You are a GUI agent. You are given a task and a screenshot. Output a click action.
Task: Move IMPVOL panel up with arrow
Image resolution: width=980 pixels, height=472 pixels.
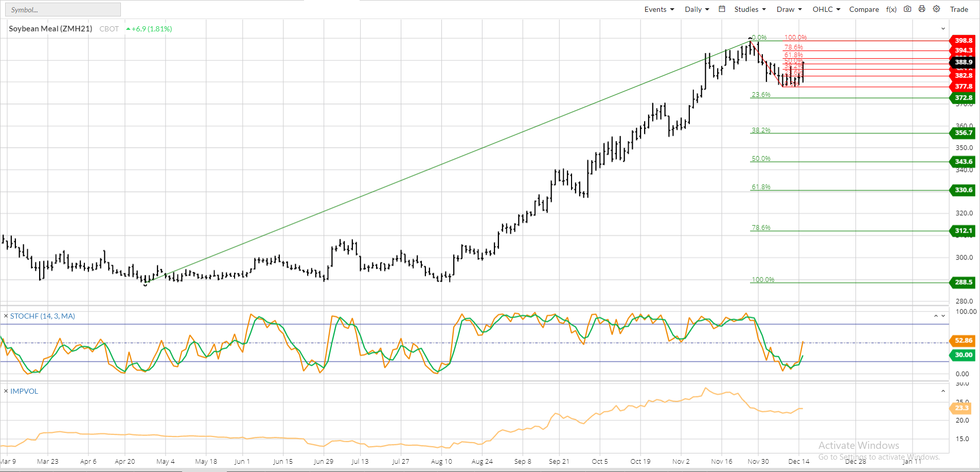[x=943, y=391]
